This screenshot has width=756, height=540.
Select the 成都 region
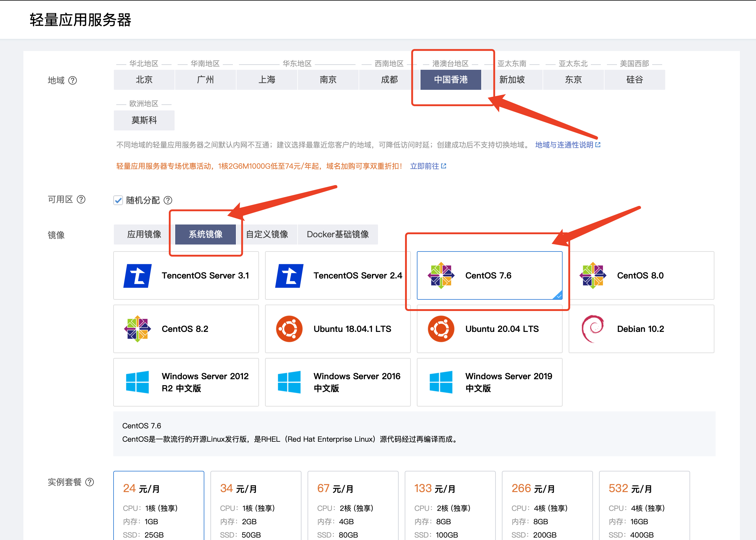(x=389, y=80)
